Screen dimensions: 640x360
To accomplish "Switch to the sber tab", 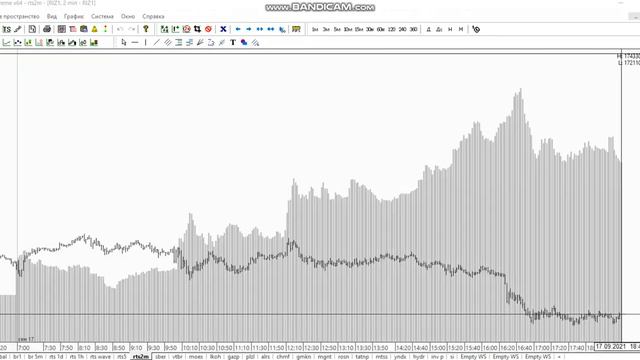I will (x=160, y=357).
